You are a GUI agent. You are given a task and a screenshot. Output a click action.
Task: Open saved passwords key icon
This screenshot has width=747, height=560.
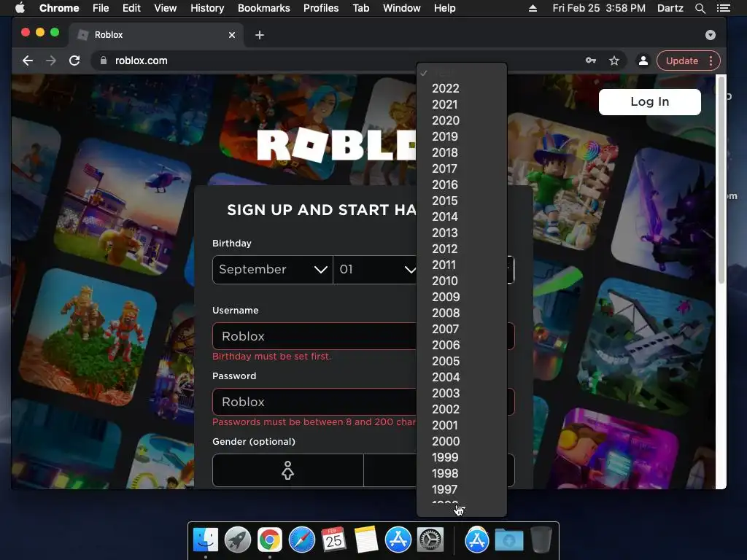point(591,61)
